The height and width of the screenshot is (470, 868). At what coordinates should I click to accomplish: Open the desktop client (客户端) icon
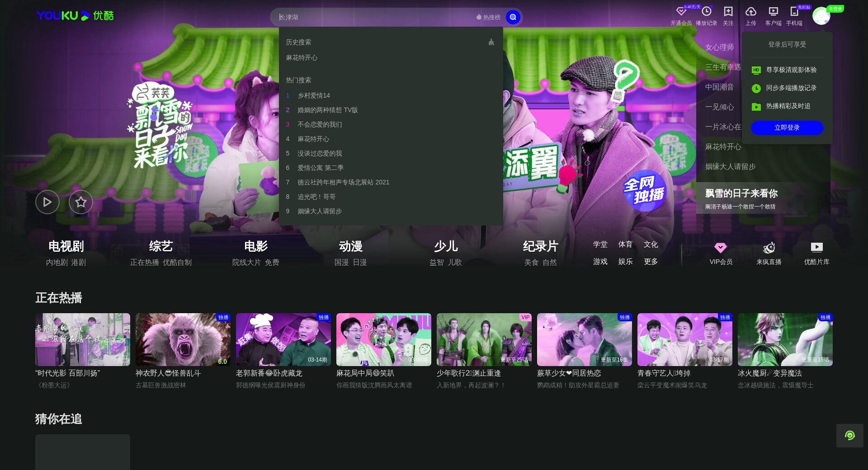tap(773, 12)
